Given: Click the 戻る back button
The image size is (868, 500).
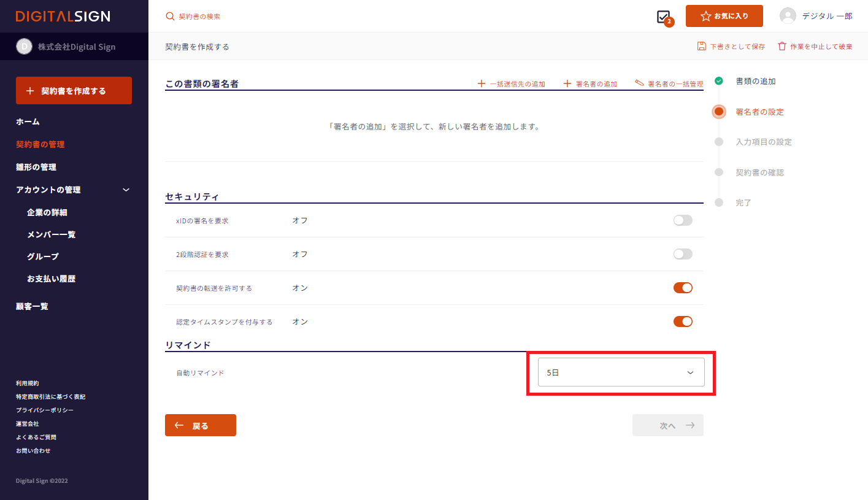Looking at the screenshot, I should pos(200,425).
